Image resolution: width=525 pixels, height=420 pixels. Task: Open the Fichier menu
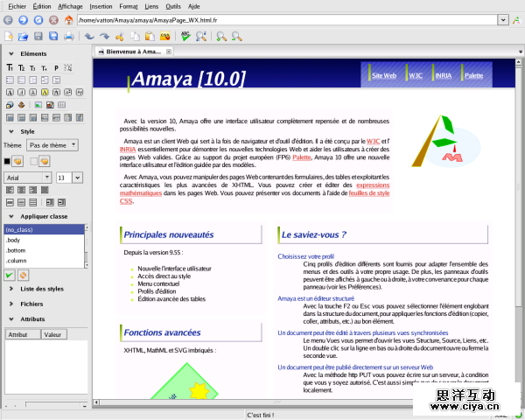tap(17, 6)
